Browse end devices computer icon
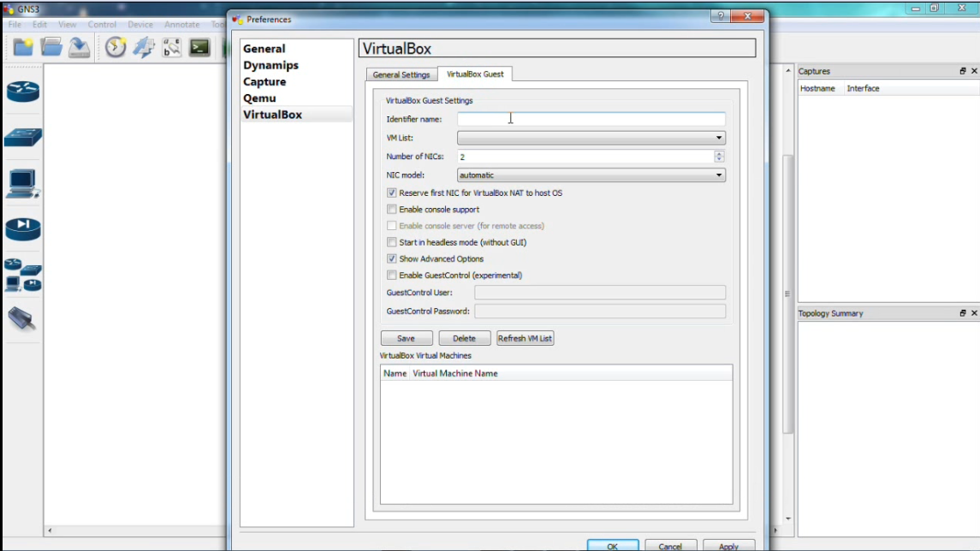Screen dimensions: 980x551 pos(23,184)
